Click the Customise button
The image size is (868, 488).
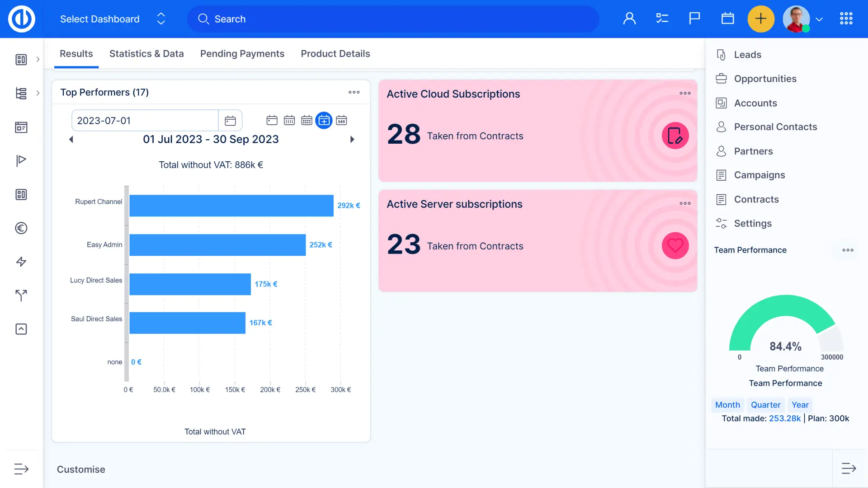[81, 469]
